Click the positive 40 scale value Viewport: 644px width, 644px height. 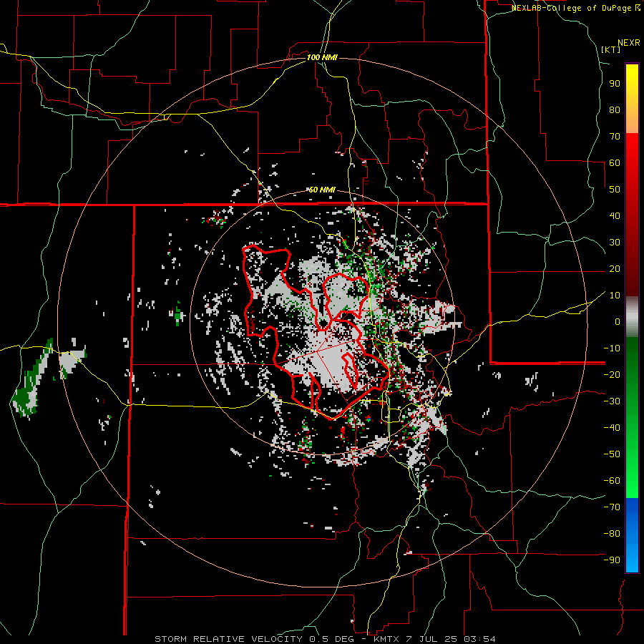[615, 216]
